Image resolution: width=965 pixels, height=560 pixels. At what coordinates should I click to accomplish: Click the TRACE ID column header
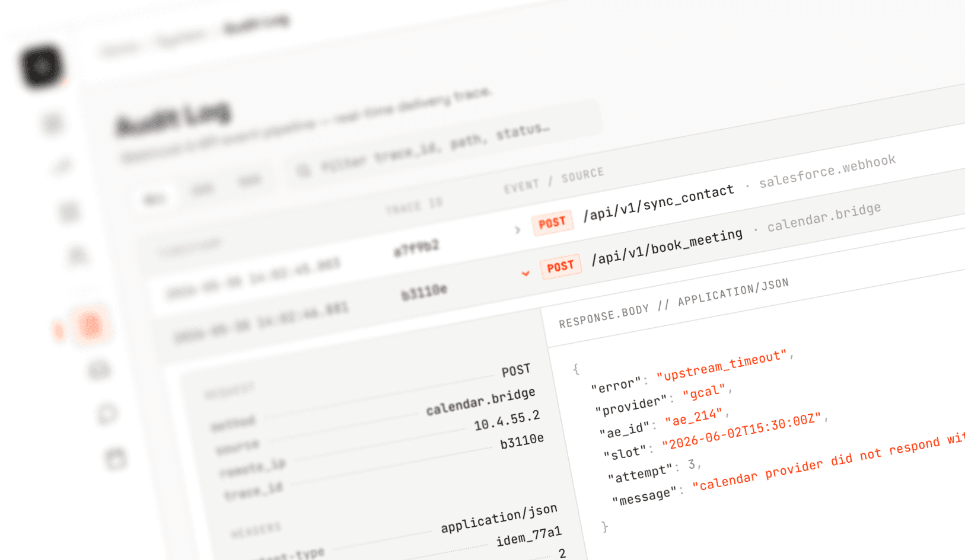pyautogui.click(x=414, y=206)
